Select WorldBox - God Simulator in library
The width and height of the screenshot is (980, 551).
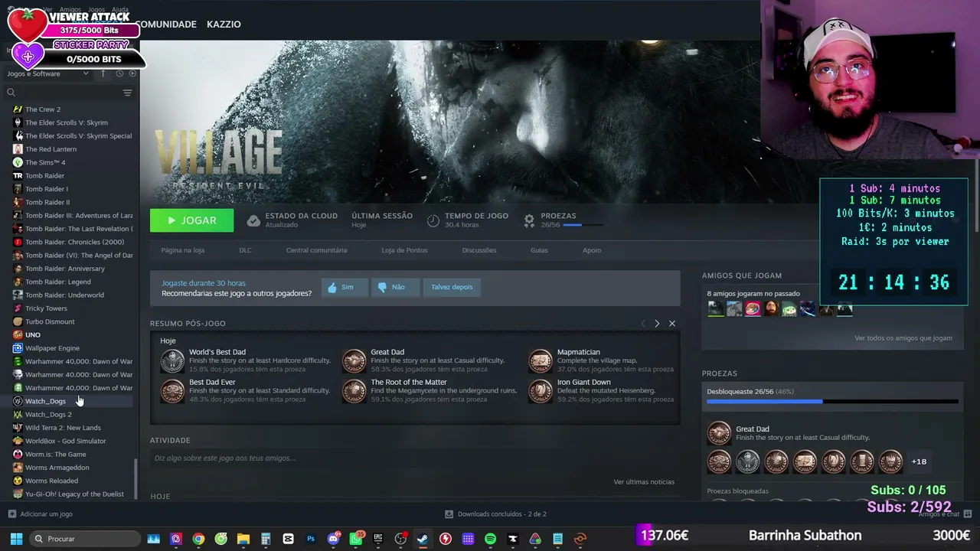[65, 441]
